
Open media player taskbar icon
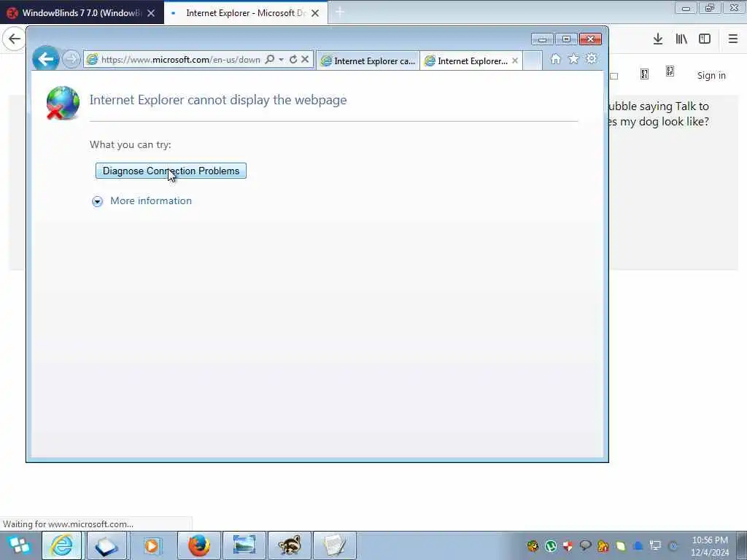coord(152,545)
